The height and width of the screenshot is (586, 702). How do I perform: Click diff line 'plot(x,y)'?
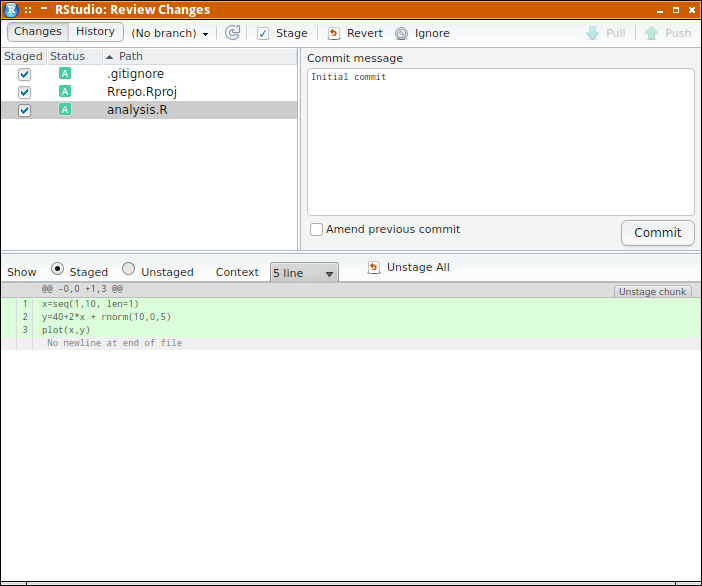click(x=66, y=330)
